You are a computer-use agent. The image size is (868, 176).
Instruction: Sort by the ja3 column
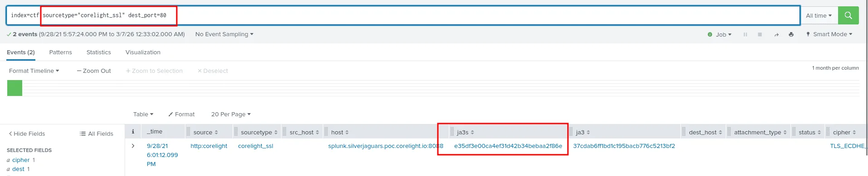583,133
